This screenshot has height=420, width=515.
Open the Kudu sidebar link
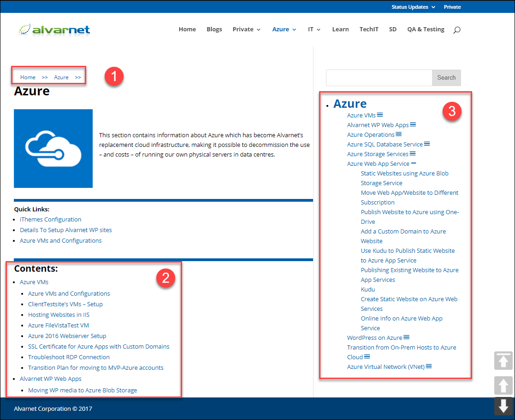click(368, 289)
